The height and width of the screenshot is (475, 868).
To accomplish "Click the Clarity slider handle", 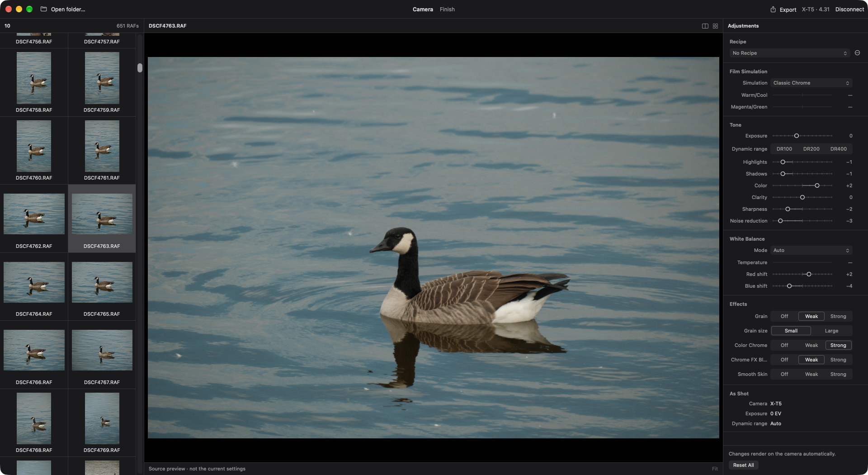I will [x=802, y=197].
